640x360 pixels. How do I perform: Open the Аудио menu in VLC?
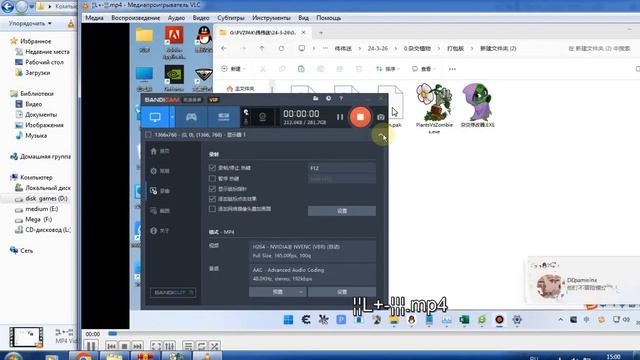(x=176, y=18)
